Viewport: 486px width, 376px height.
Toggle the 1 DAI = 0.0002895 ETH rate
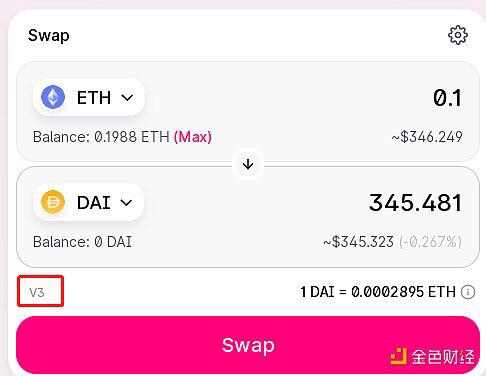378,292
